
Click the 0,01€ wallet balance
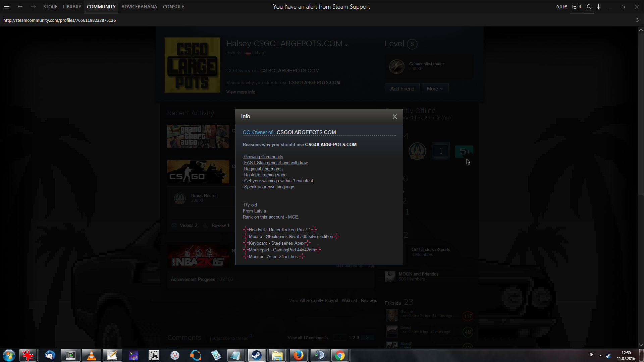[x=561, y=7]
